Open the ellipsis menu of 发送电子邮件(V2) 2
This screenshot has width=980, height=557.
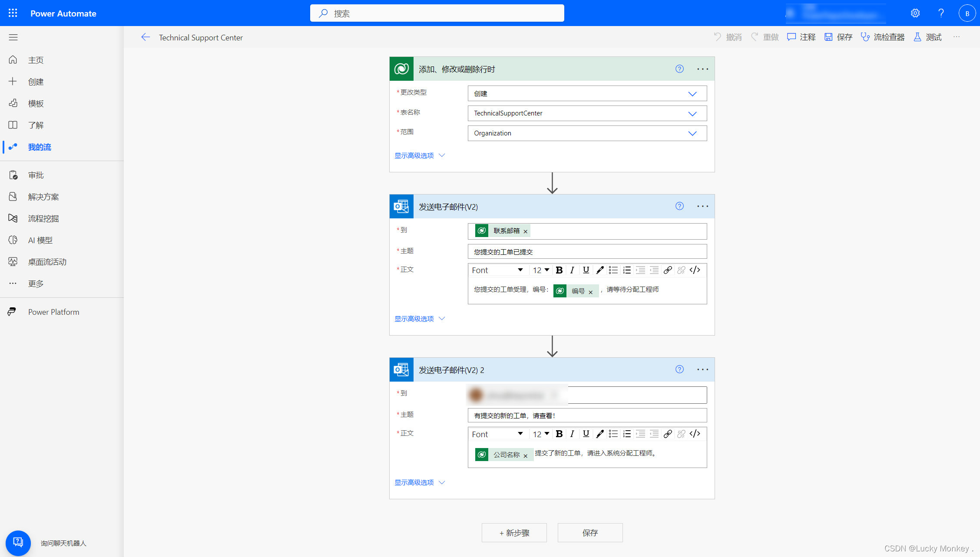[702, 369]
